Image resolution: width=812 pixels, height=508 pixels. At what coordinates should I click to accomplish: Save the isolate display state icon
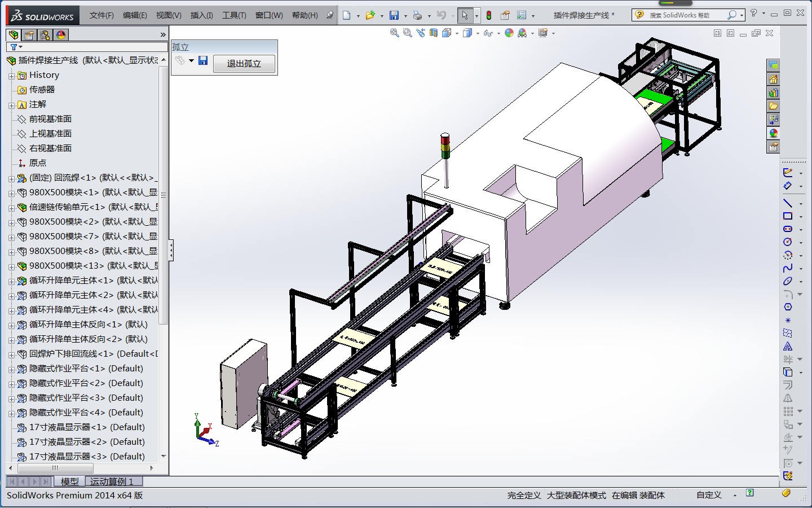tap(203, 60)
